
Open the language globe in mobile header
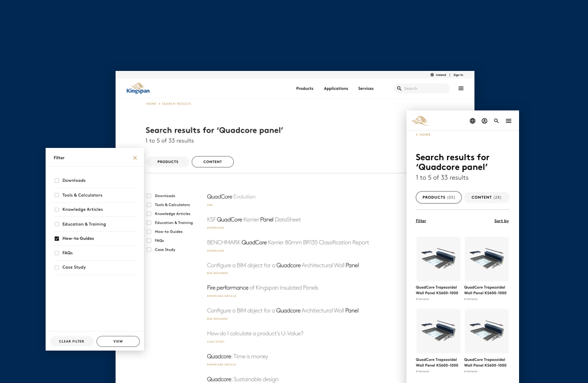(472, 121)
